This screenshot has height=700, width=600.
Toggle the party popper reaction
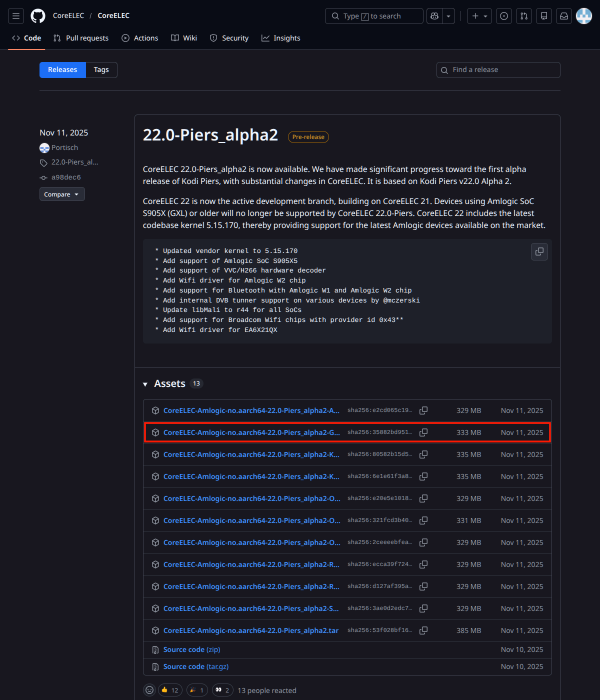(x=197, y=690)
